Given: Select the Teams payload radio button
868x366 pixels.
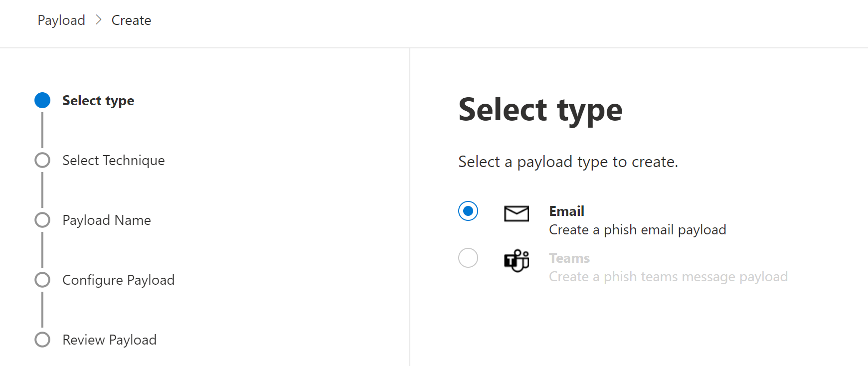Looking at the screenshot, I should (x=468, y=258).
